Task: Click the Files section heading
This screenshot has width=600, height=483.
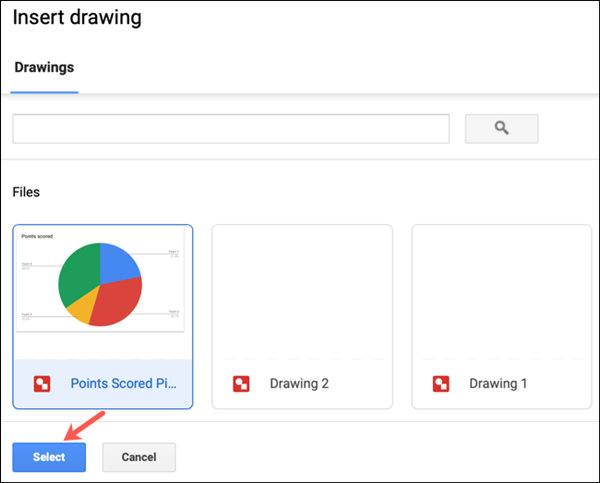Action: pos(26,192)
